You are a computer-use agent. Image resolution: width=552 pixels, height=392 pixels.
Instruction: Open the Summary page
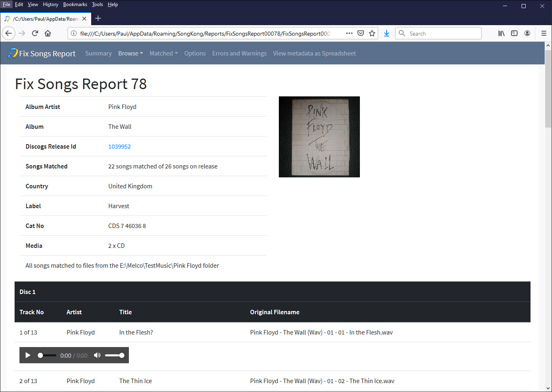[98, 53]
